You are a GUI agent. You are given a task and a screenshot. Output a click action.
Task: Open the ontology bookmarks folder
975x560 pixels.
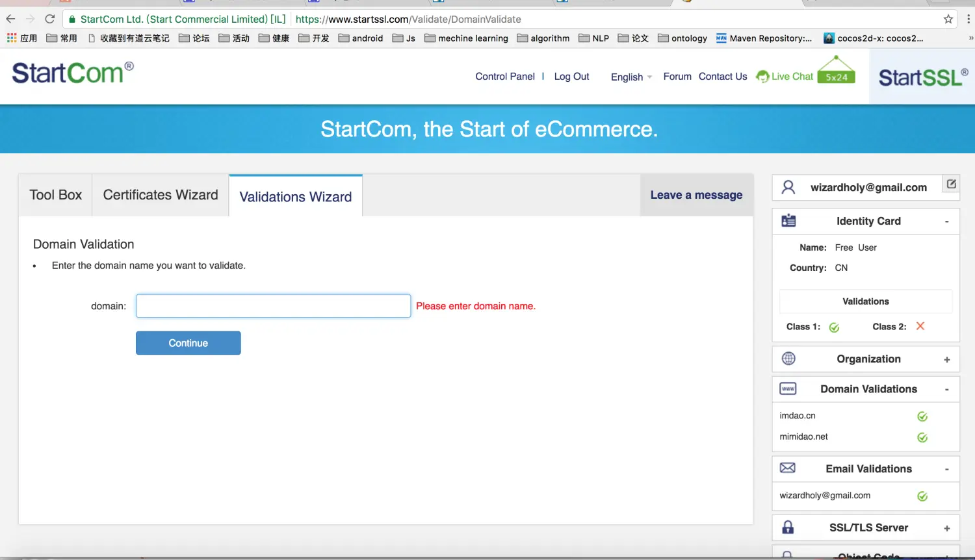tap(682, 38)
